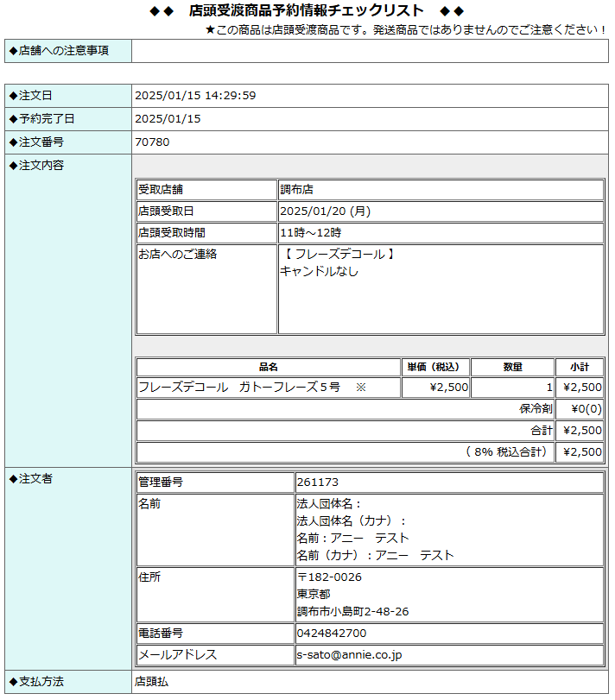
Task: Click the 8% 税込合計 row label
Action: point(506,451)
